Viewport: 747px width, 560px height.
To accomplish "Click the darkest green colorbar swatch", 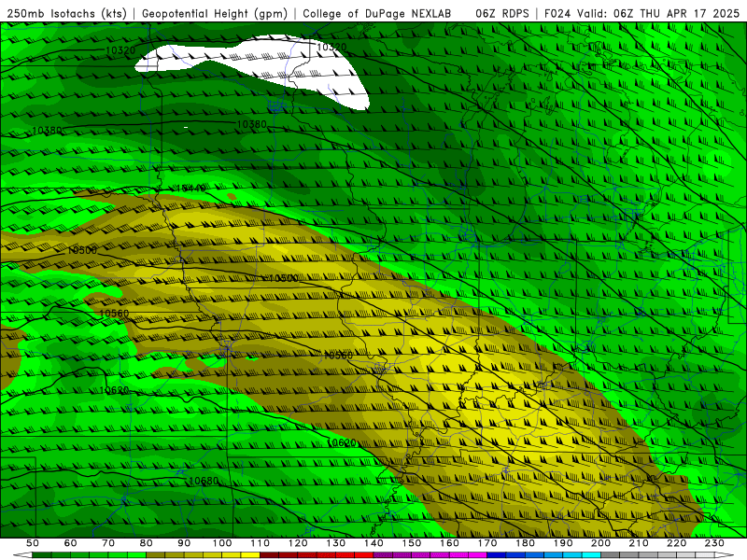I will [42, 555].
